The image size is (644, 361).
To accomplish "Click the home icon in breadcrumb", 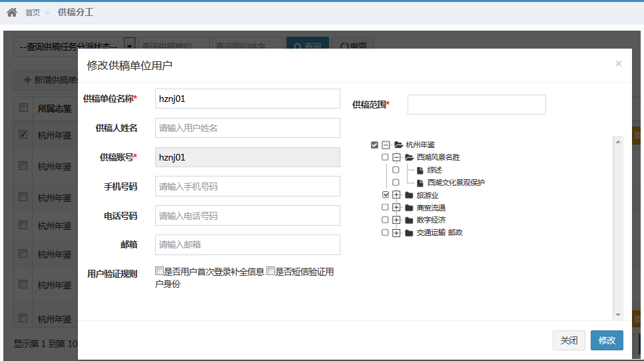I will (x=12, y=12).
